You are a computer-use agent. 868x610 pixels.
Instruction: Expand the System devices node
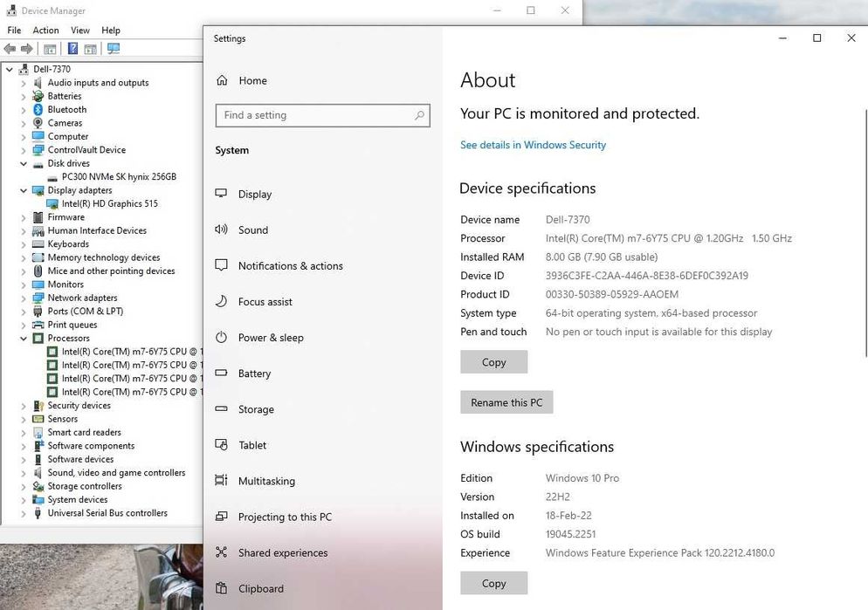(24, 500)
